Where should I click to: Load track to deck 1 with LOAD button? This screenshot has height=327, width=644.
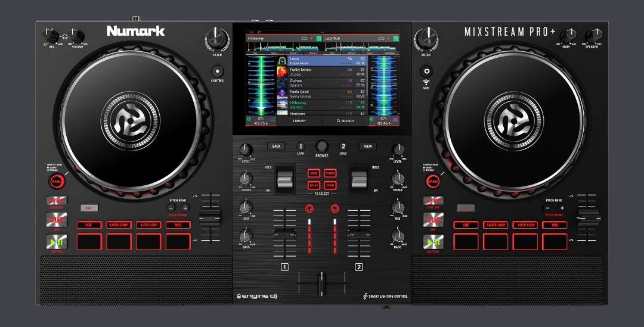click(301, 147)
